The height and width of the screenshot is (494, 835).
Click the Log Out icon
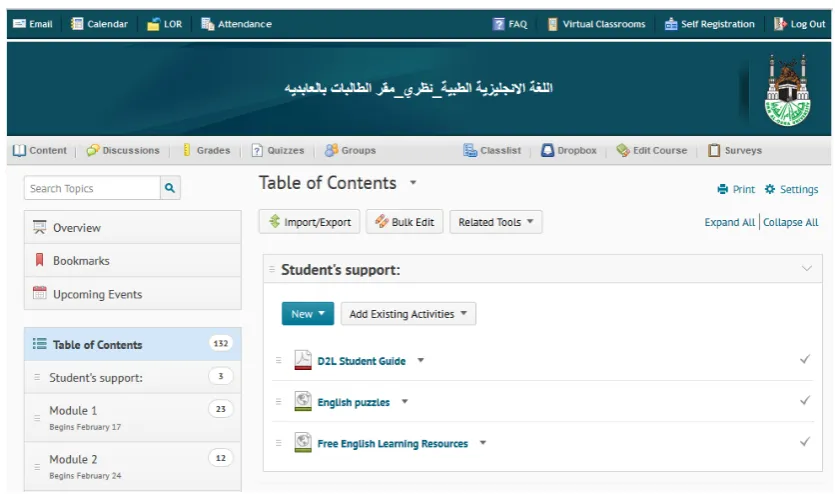click(x=780, y=24)
